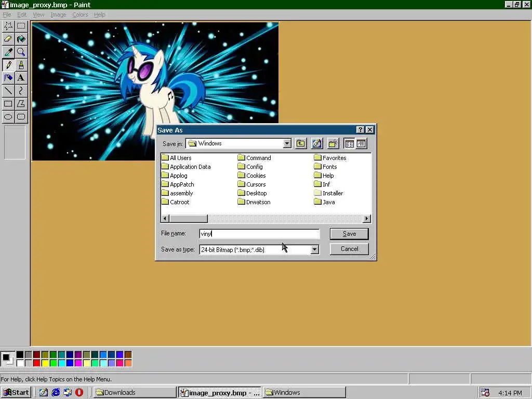Screen dimensions: 532x399
Task: Choose the Brush tool
Action: [x=21, y=65]
